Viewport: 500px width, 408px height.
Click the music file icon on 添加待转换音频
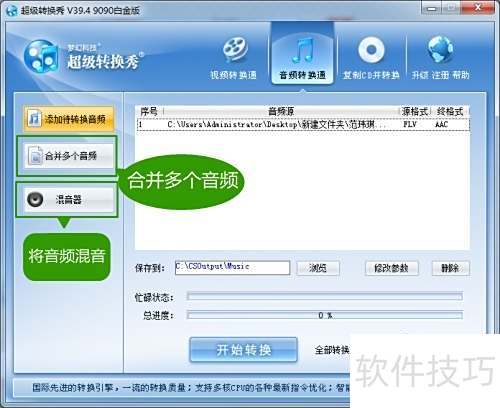point(35,118)
